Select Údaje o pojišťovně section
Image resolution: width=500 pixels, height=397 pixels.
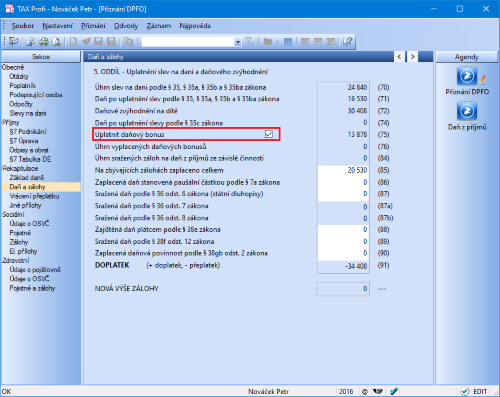35,270
